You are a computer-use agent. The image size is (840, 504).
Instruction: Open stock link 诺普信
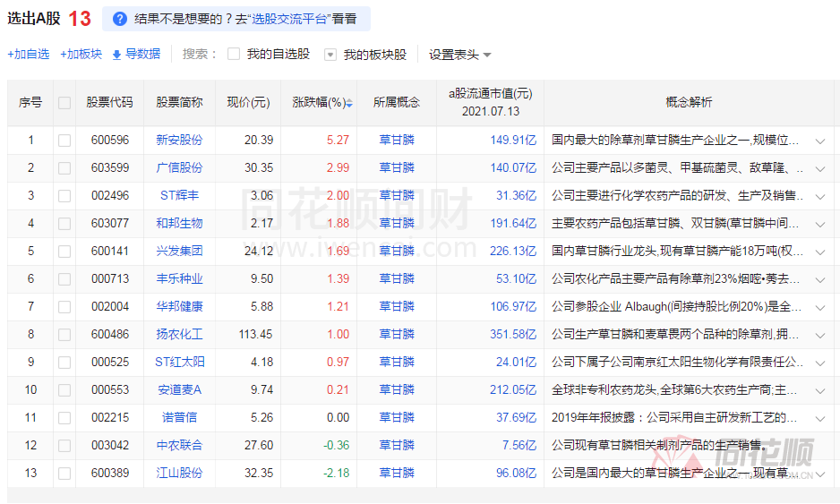click(x=179, y=418)
